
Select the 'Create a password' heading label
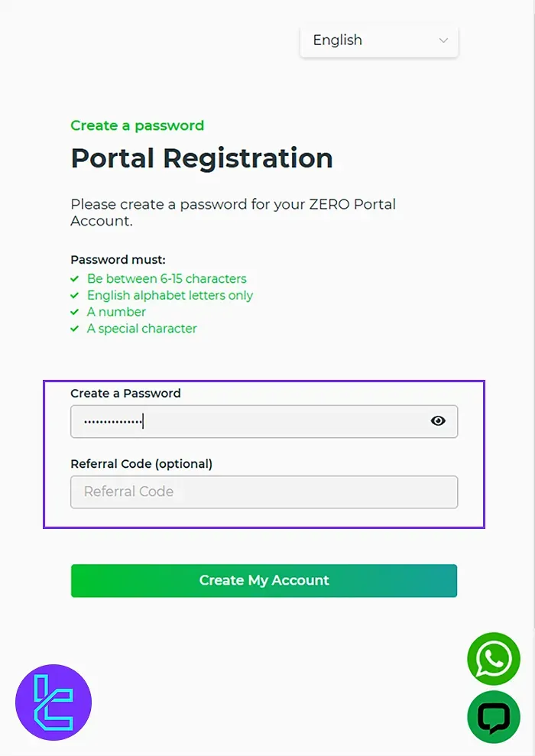pos(137,125)
